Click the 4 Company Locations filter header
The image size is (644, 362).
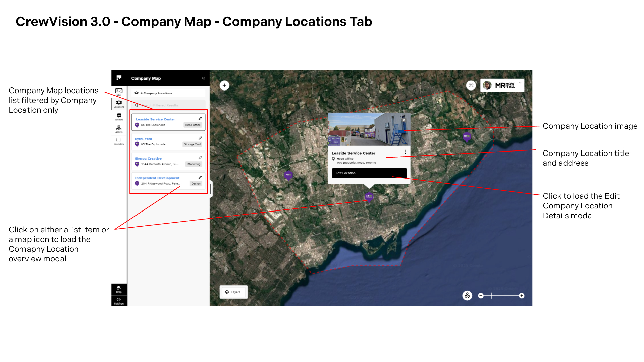pos(169,93)
